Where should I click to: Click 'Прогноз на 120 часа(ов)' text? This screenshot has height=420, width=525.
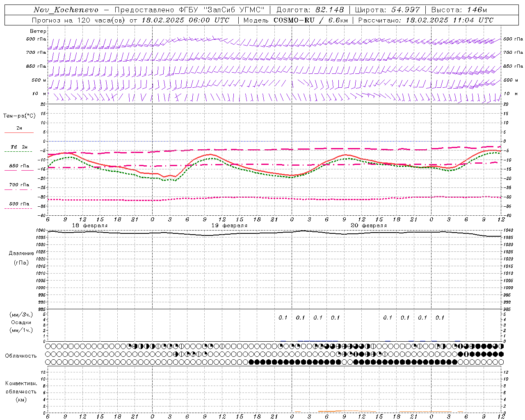click(79, 20)
